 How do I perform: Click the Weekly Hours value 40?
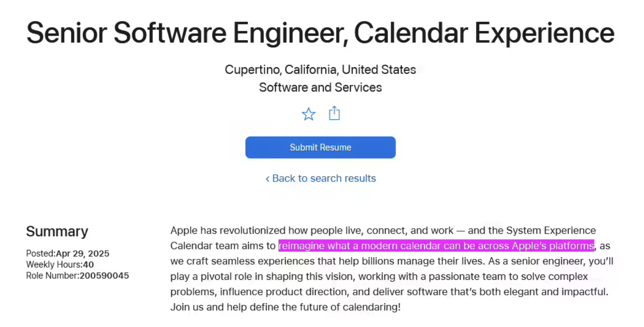tap(88, 265)
